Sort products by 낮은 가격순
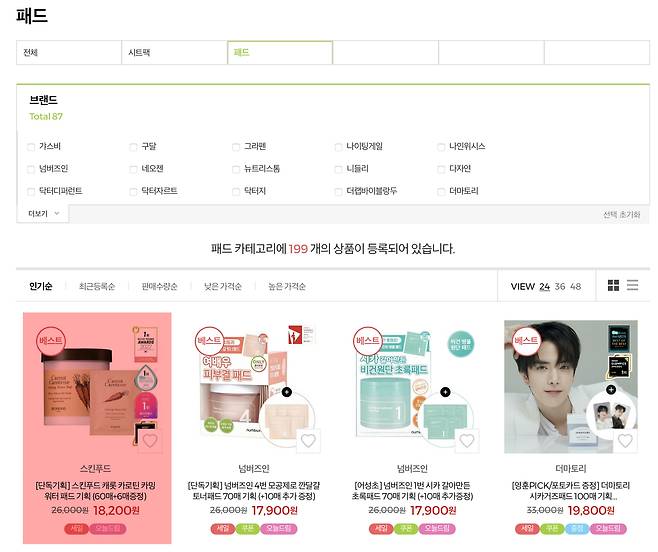 (222, 286)
